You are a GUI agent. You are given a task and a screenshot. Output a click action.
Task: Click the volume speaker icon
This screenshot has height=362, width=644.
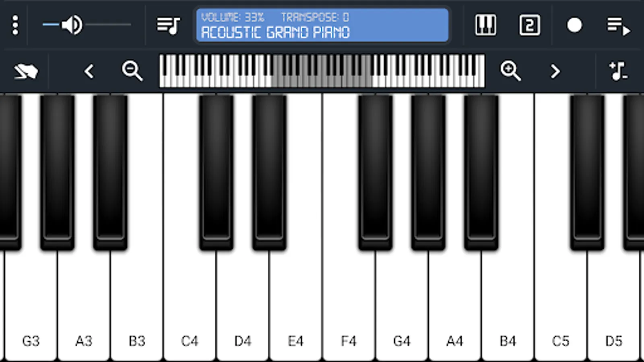(72, 25)
